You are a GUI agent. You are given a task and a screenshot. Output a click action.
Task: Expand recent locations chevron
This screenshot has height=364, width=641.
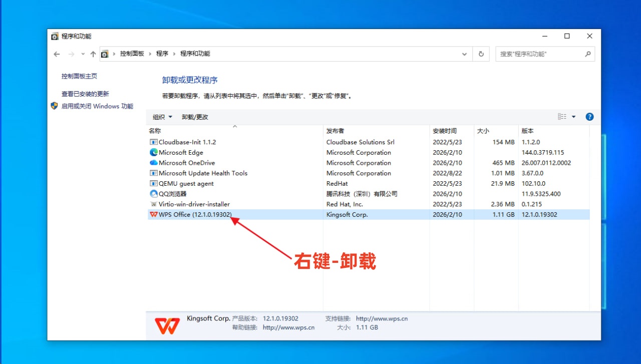(x=83, y=54)
